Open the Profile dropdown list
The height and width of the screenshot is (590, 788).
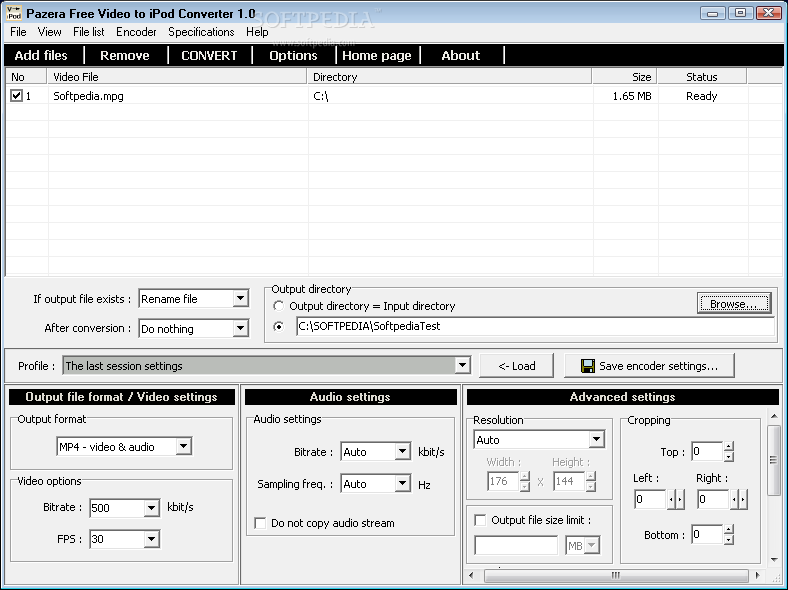point(462,365)
